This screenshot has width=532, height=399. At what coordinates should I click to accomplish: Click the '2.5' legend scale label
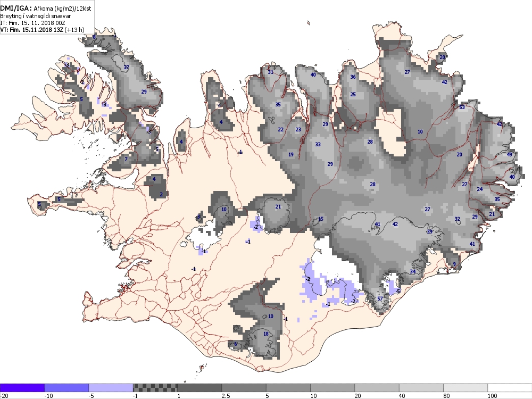[226, 396]
